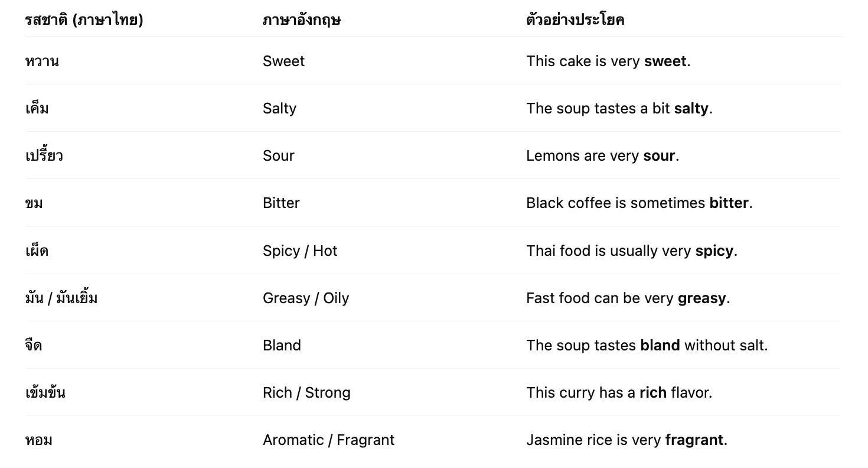The width and height of the screenshot is (868, 468).
Task: Click the 'Salty' cell in English column
Action: click(x=279, y=109)
